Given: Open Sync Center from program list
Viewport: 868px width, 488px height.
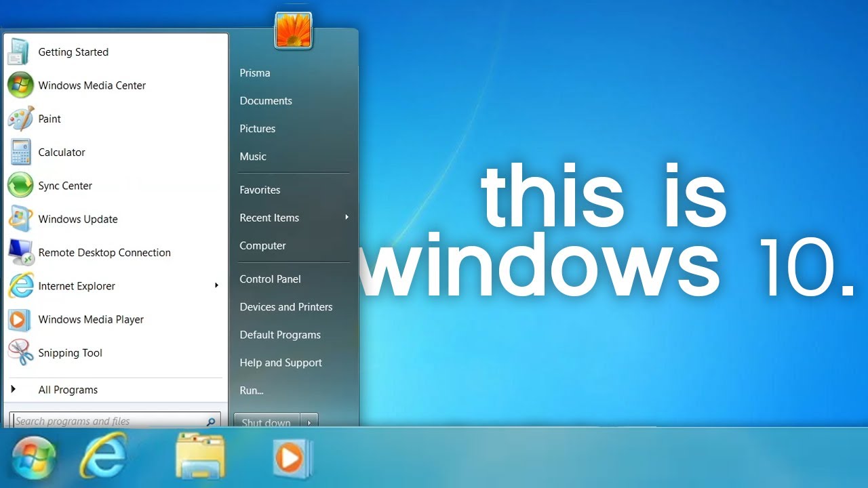Looking at the screenshot, I should click(64, 186).
